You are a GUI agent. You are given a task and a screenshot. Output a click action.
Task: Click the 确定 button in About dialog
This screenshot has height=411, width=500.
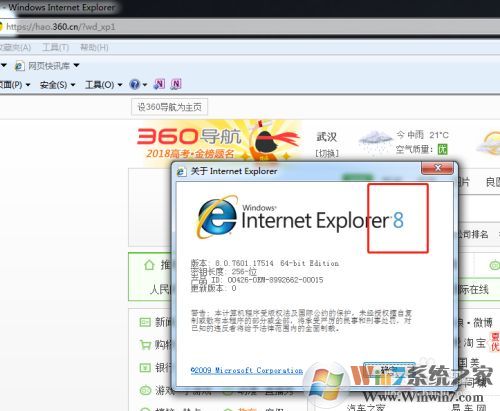[x=389, y=370]
